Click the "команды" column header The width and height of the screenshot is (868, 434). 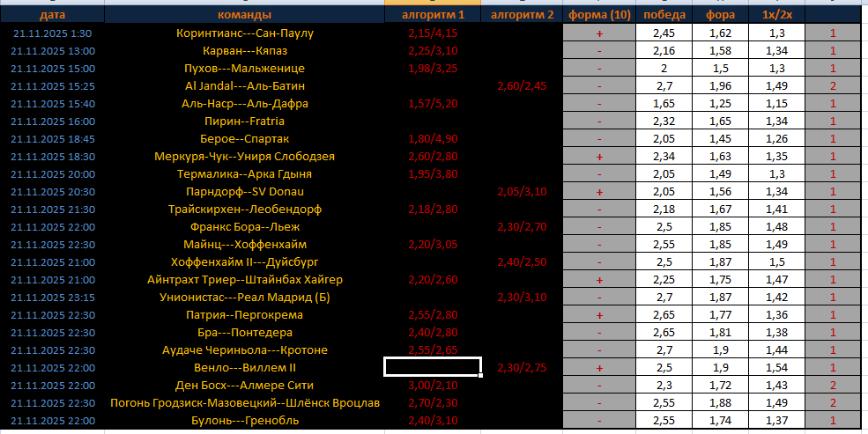click(x=244, y=15)
